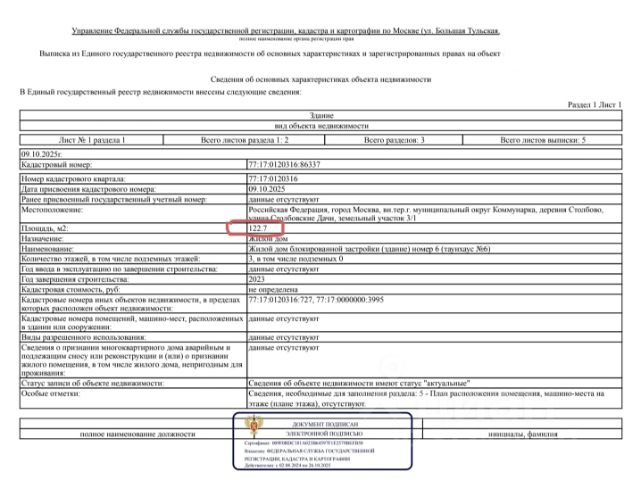640x480 pixels.
Task: Click 'данные отсутствуют' in the 'Ранее присвоенный' row
Action: 284,200
